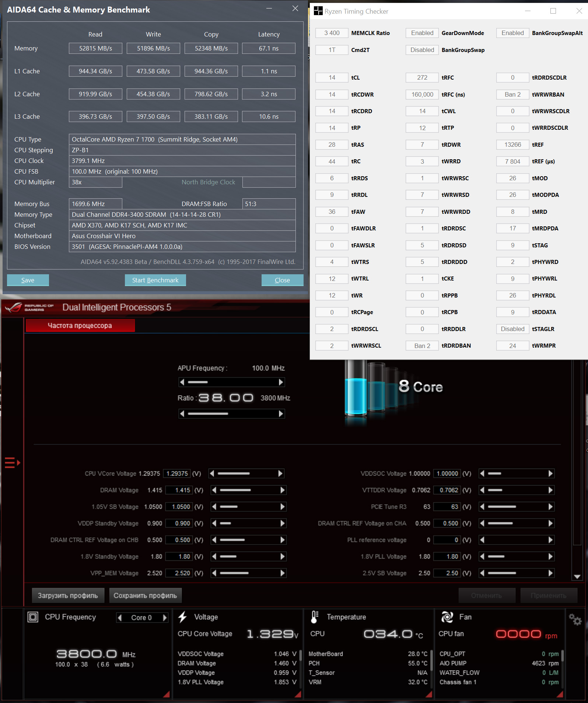588x703 pixels.
Task: Select previous core in CPU Frequency panel
Action: [120, 617]
